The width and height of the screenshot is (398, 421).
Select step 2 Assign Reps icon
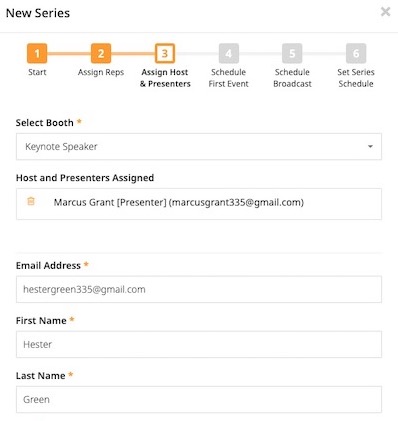tap(101, 53)
